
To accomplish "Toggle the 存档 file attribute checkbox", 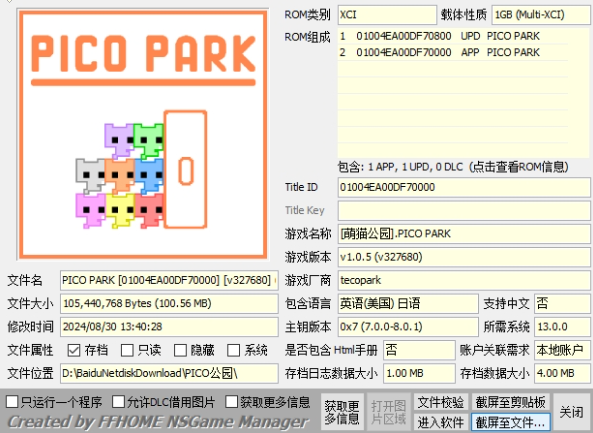I will [74, 350].
